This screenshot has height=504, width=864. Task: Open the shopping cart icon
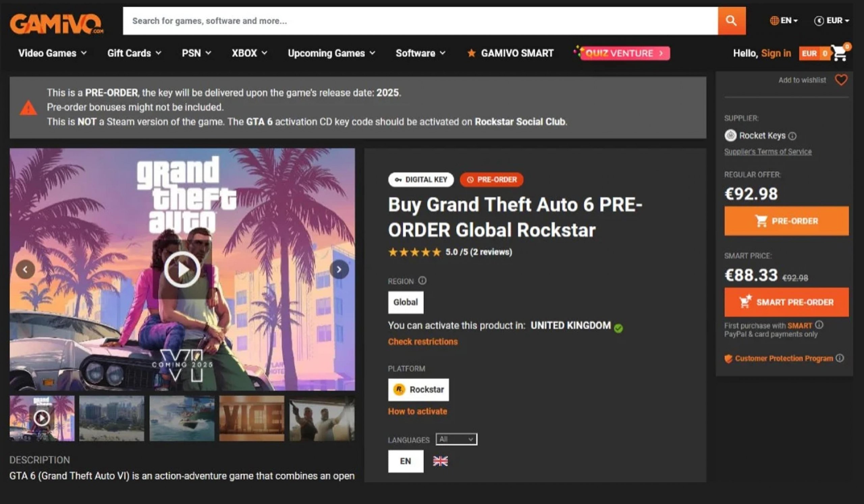coord(840,53)
